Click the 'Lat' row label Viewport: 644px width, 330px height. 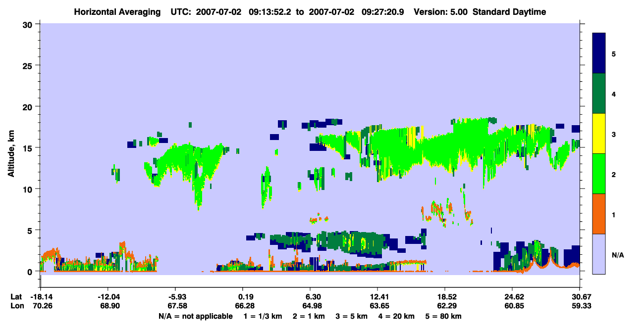tap(16, 297)
